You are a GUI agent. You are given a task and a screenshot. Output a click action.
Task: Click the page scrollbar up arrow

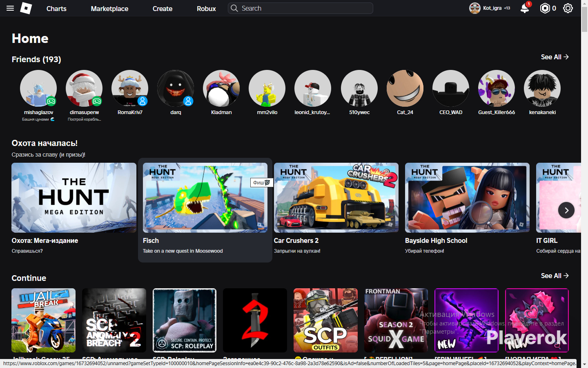pyautogui.click(x=584, y=3)
